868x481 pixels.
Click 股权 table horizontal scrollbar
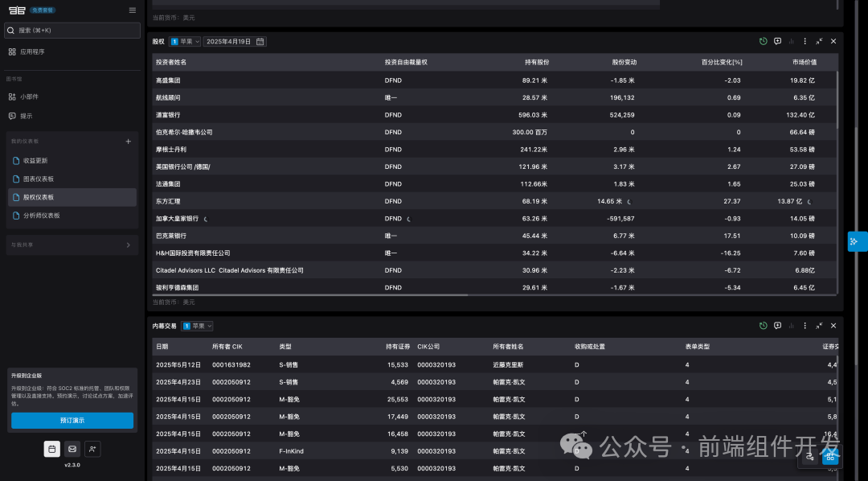click(x=310, y=295)
